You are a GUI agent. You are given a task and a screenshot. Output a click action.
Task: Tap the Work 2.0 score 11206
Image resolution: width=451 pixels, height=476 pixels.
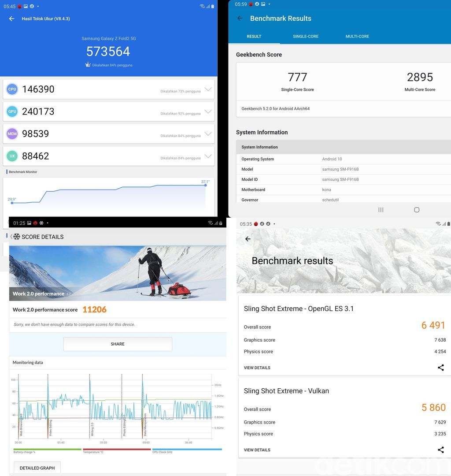click(94, 309)
